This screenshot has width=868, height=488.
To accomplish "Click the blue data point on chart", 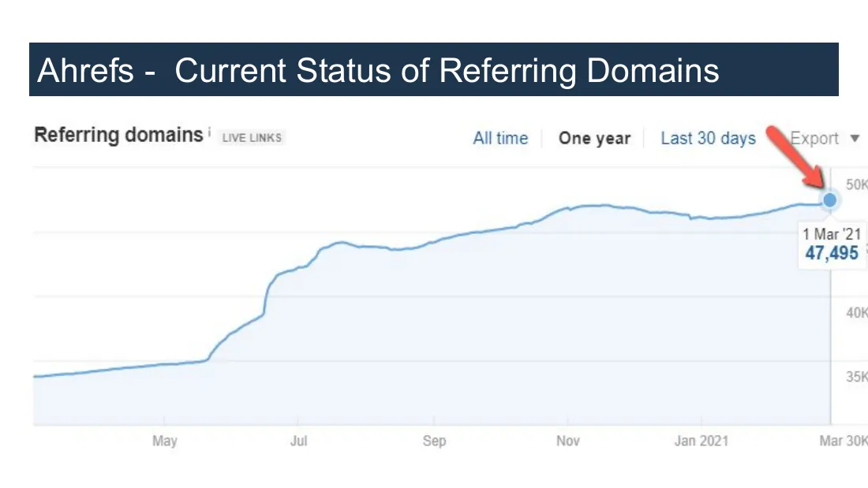I will tap(829, 199).
